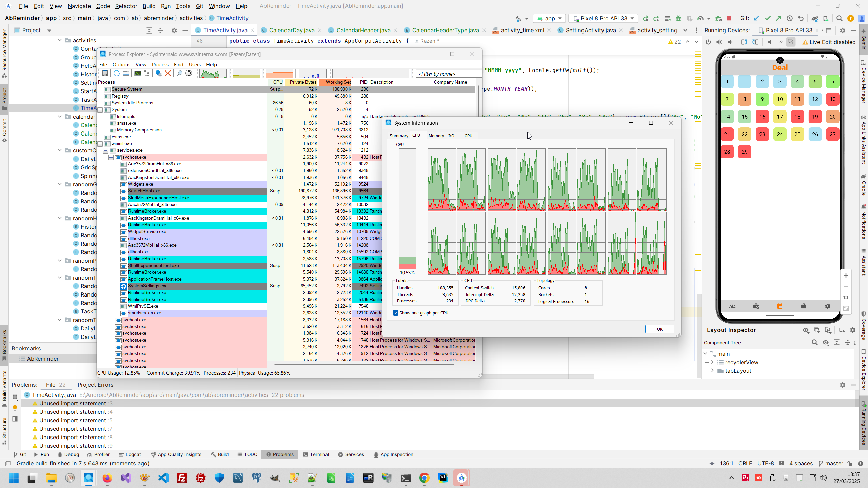
Task: Collapse the svchost.exe process tree node
Action: pos(111,157)
